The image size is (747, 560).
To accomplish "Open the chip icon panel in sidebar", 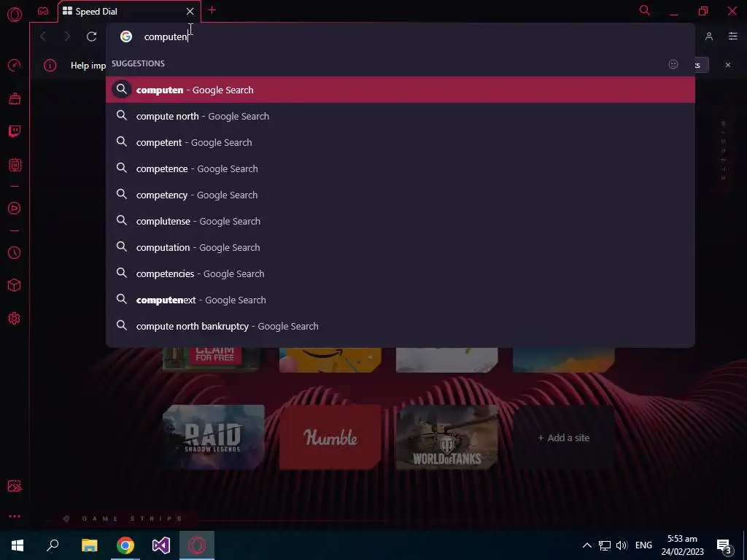I will [15, 166].
